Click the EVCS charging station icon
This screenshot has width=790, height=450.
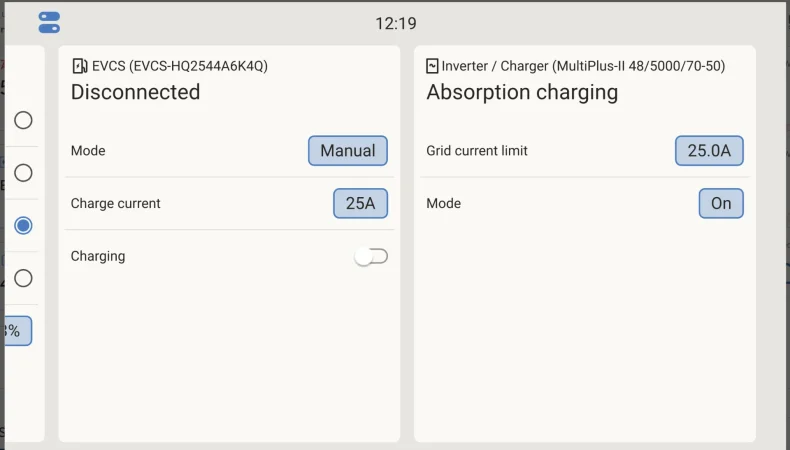[x=80, y=66]
